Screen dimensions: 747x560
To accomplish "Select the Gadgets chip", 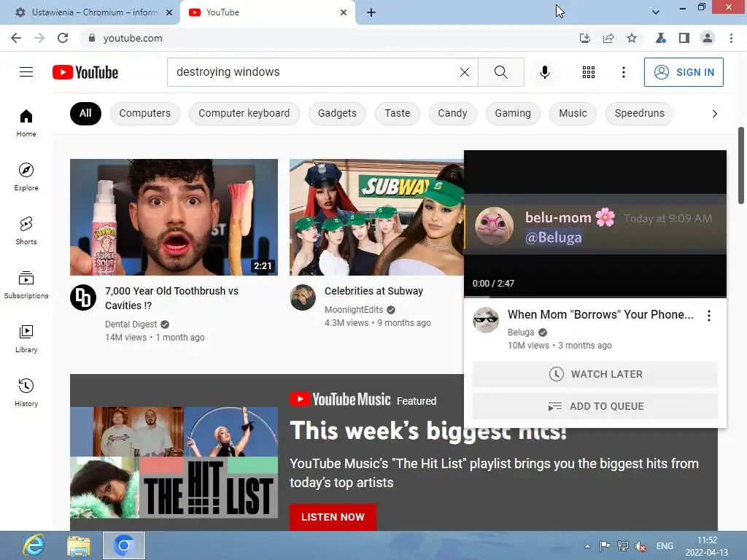I will tap(337, 113).
